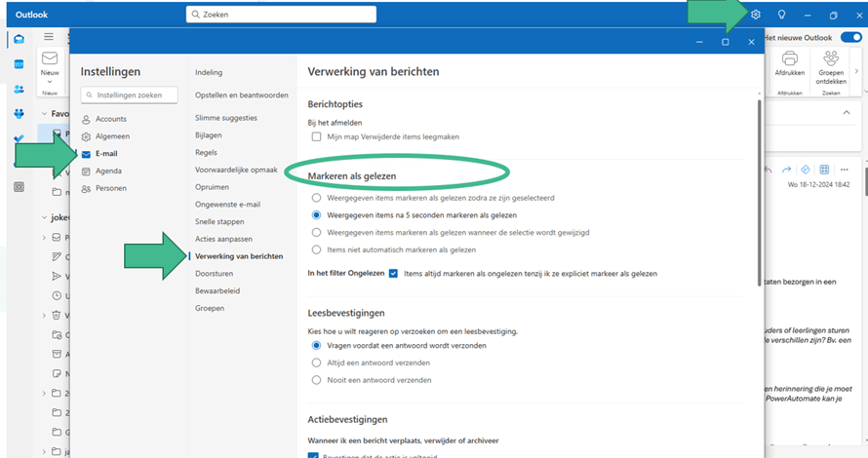Open Voorwaardelijke opmaak settings
Viewport: 868px width, 458px height.
point(236,170)
